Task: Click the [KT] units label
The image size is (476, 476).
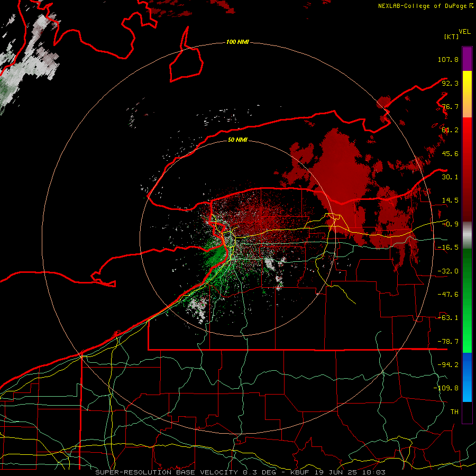Action: tap(451, 36)
